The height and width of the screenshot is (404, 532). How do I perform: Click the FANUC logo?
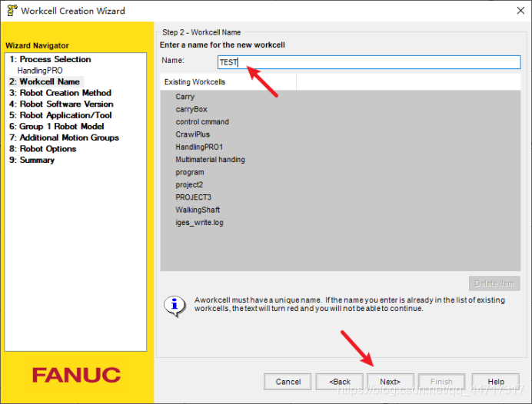click(x=76, y=375)
